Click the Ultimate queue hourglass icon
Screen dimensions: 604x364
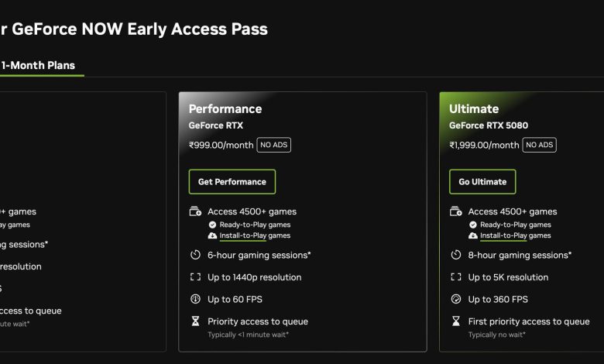[455, 321]
